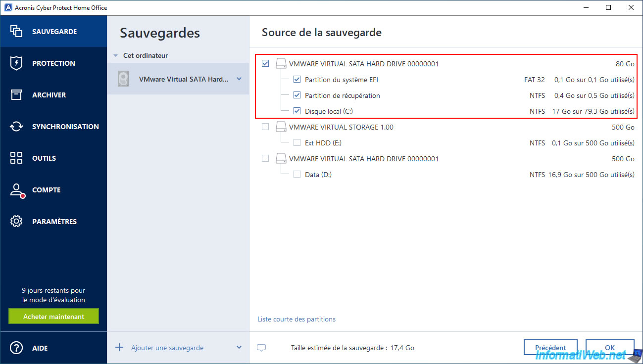The height and width of the screenshot is (364, 643).
Task: Click the Outils grid icon
Action: [16, 158]
